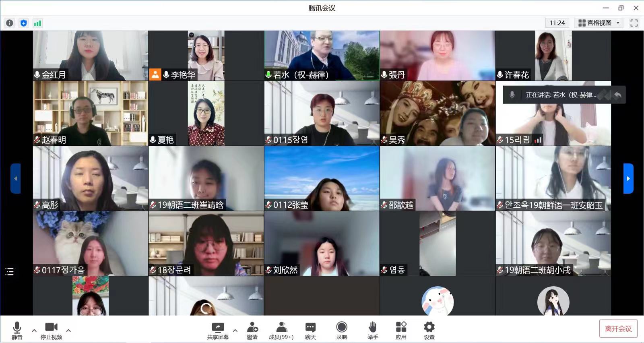Click the blue security shield icon

click(x=24, y=23)
